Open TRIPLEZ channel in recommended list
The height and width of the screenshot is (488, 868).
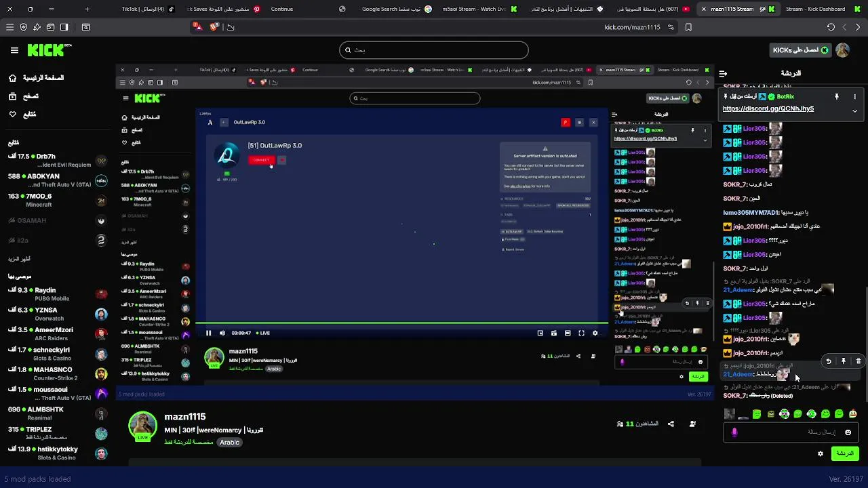pos(58,433)
